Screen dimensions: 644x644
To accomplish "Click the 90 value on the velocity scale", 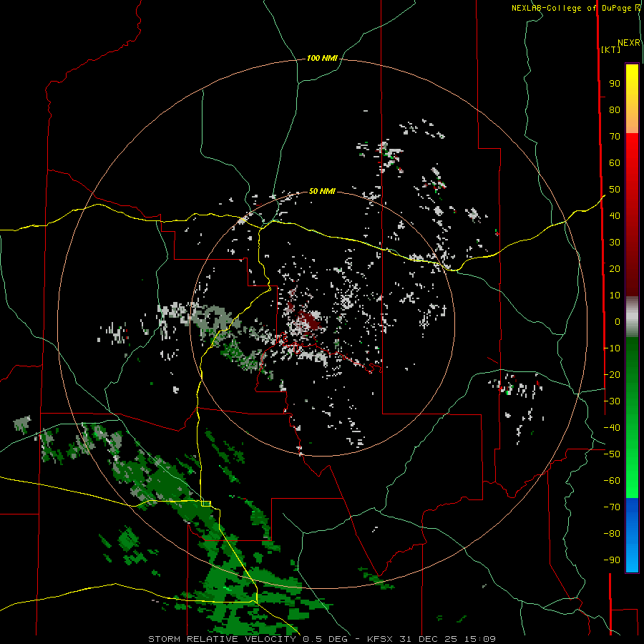I will 615,84.
